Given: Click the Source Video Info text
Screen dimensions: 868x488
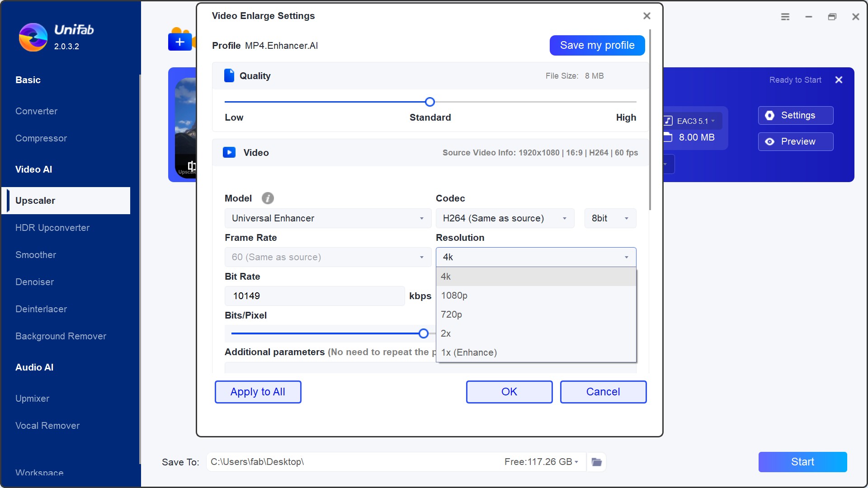Looking at the screenshot, I should point(540,153).
